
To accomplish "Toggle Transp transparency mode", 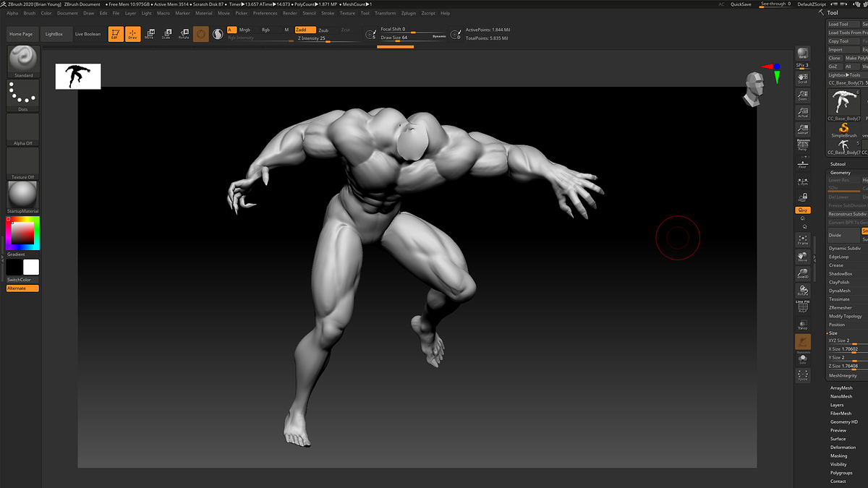I will click(803, 325).
